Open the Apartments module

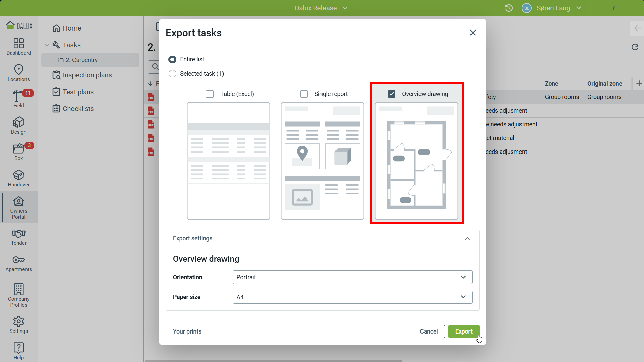coord(19,263)
